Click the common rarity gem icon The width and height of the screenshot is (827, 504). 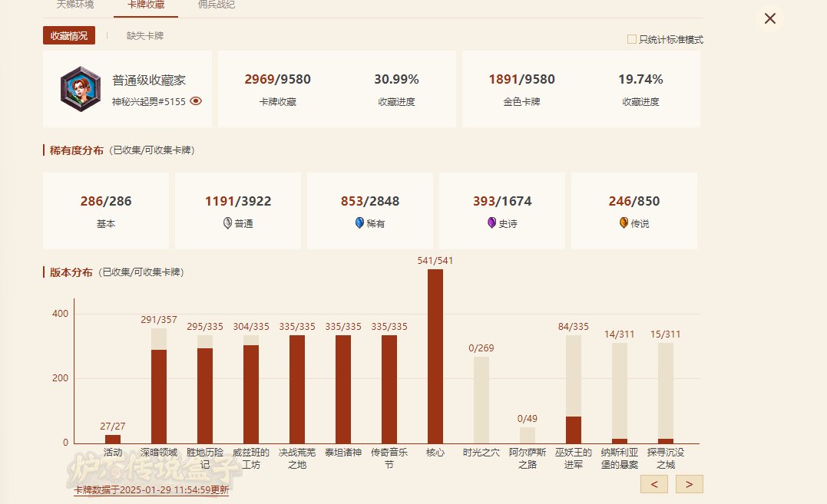[227, 223]
